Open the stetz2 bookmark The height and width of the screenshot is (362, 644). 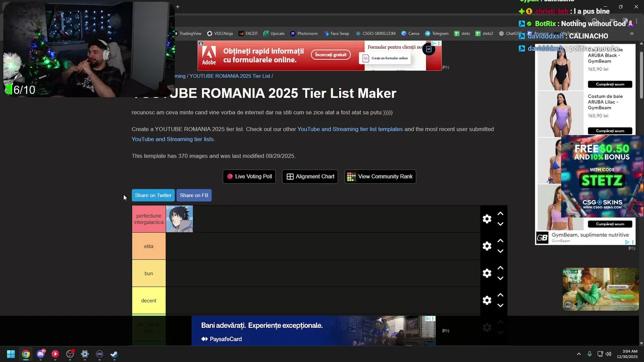point(484,34)
